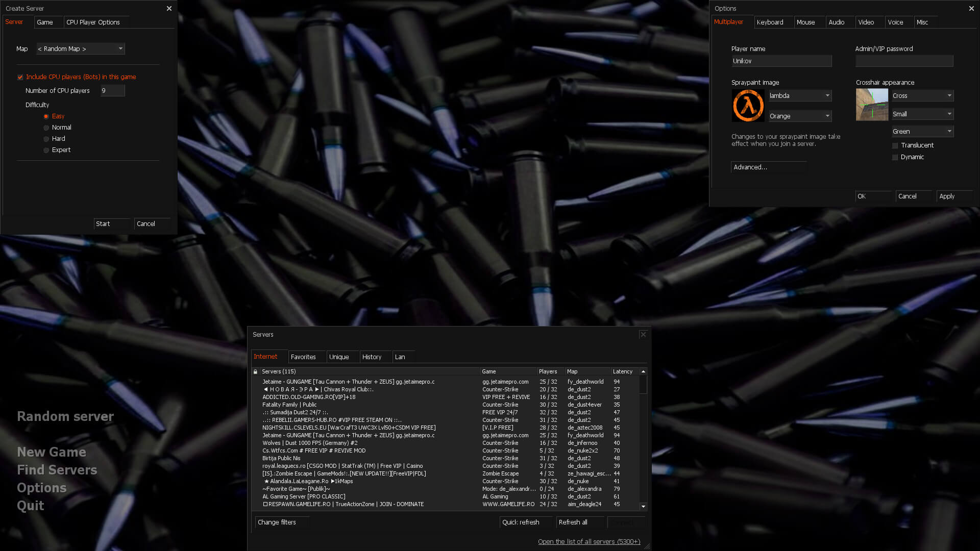This screenshot has width=980, height=551.
Task: Close the Servers window
Action: coord(643,334)
